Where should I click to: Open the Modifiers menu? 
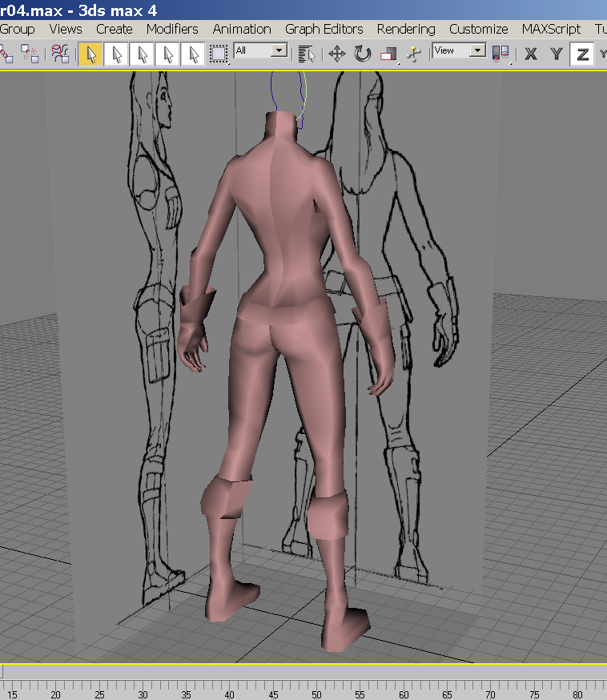(172, 29)
